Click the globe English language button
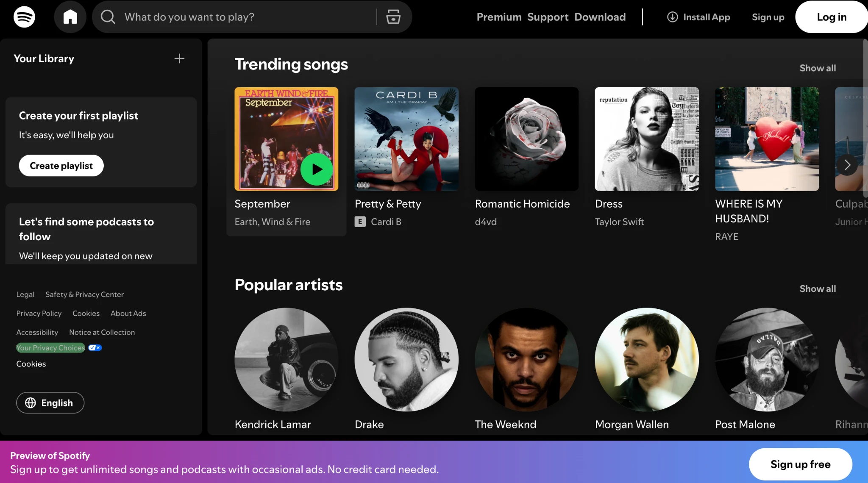The image size is (868, 483). [50, 403]
